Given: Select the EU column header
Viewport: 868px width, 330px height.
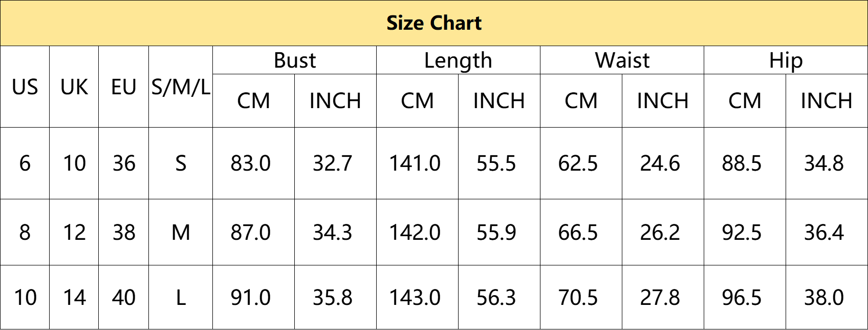Looking at the screenshot, I should point(124,87).
